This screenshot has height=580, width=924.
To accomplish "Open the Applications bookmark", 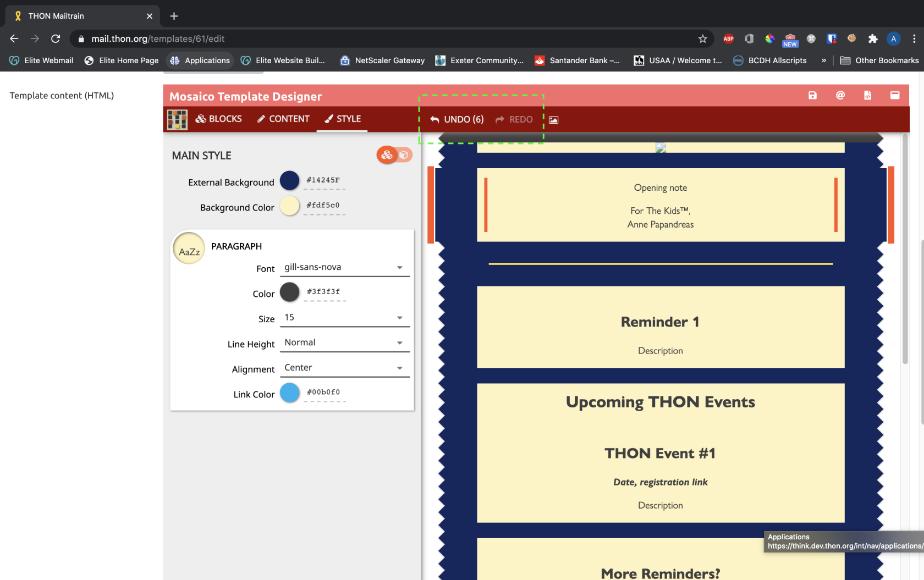I will pyautogui.click(x=200, y=60).
